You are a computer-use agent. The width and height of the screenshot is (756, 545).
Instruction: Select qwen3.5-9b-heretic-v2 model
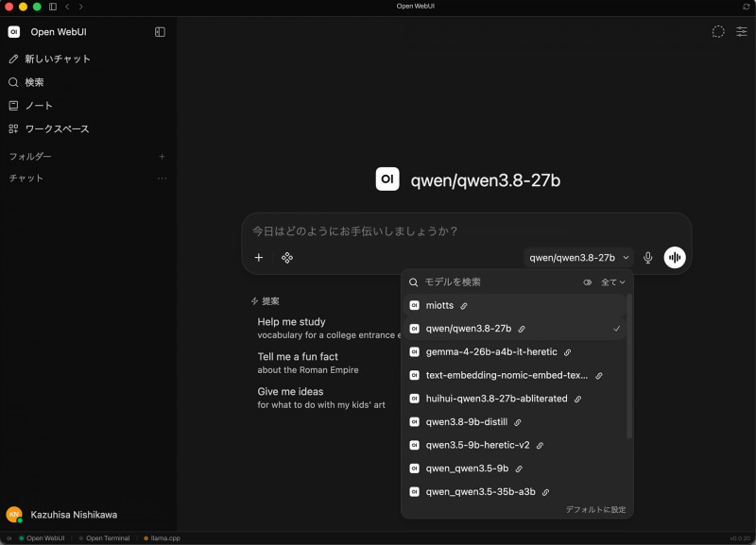515,445
